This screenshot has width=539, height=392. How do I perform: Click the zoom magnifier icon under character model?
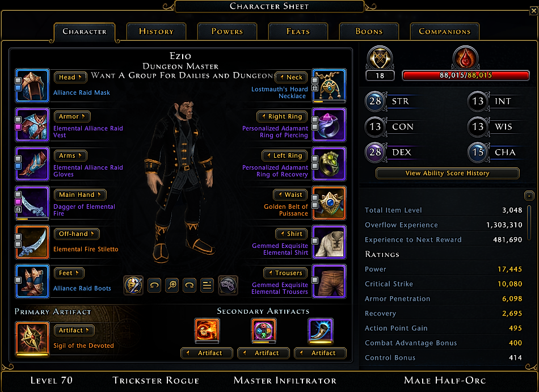coord(172,285)
